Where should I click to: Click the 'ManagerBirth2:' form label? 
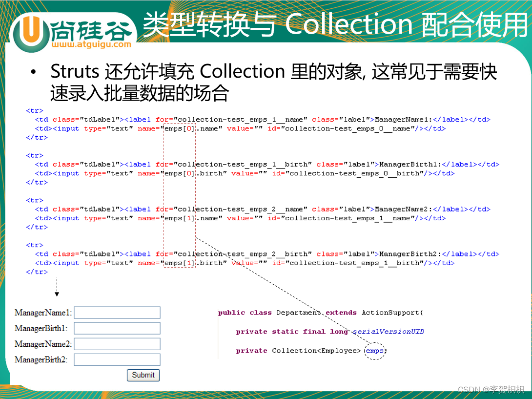point(41,359)
